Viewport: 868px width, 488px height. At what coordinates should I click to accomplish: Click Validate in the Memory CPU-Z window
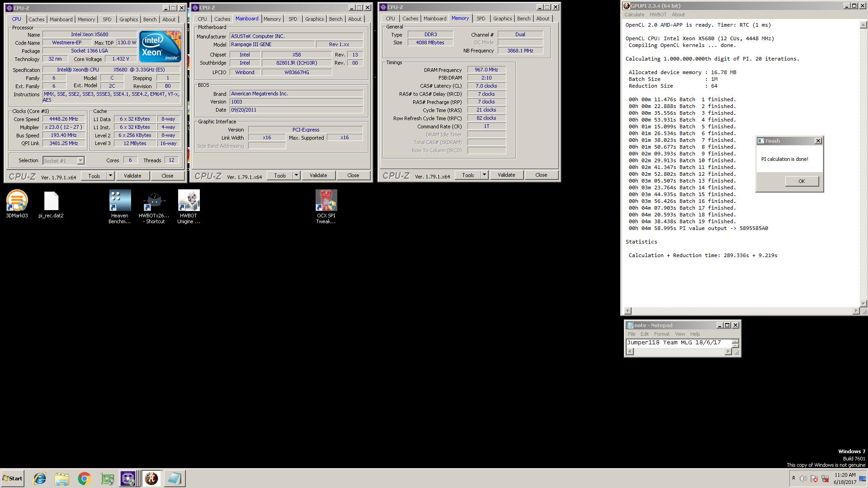pyautogui.click(x=506, y=175)
